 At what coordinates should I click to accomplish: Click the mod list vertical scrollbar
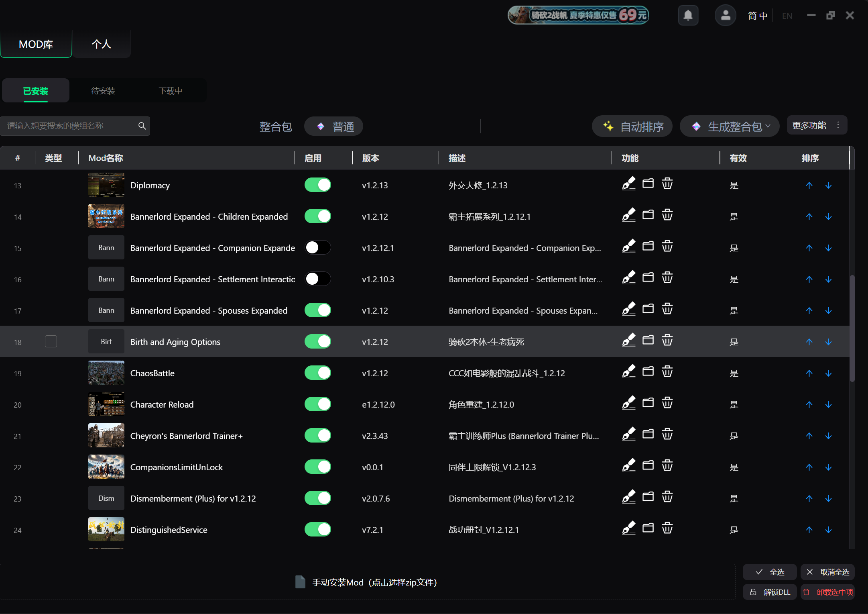click(x=852, y=328)
